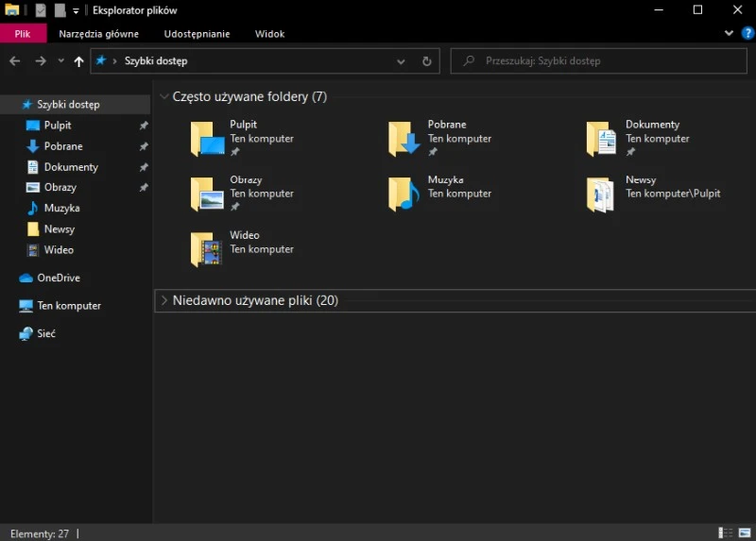Image resolution: width=756 pixels, height=541 pixels.
Task: Select Pulpit in the navigation pane
Action: (58, 126)
